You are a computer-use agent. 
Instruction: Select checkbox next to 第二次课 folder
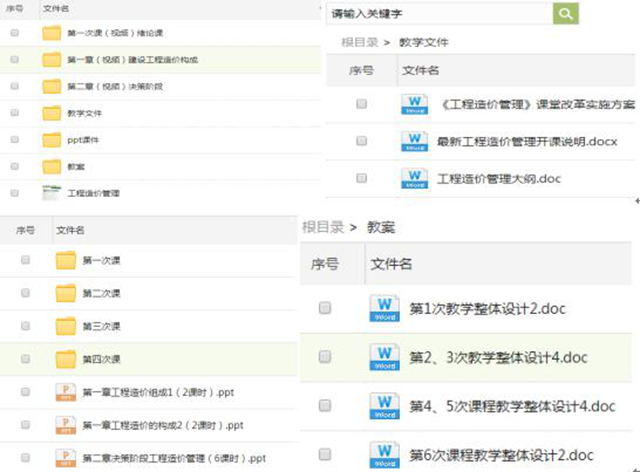coord(25,293)
